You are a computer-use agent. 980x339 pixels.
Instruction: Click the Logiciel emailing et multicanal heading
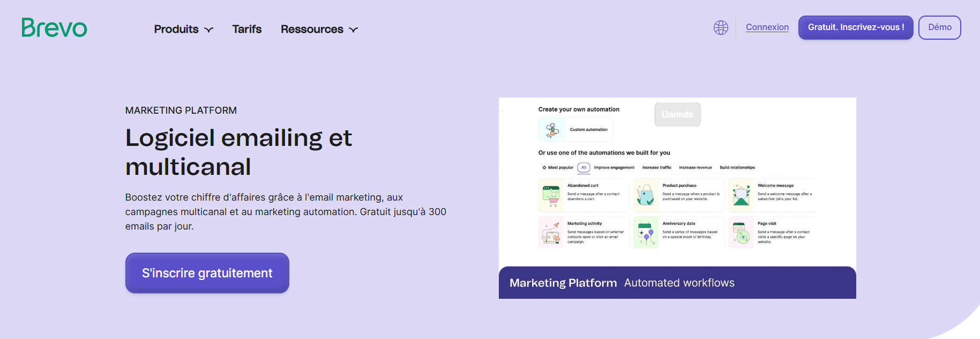[x=238, y=152]
